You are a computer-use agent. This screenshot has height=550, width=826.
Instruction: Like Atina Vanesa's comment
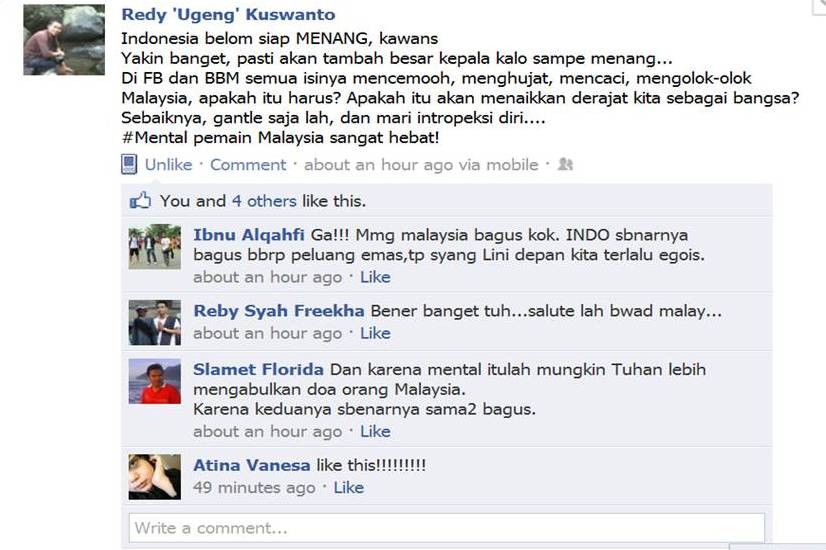tap(349, 488)
